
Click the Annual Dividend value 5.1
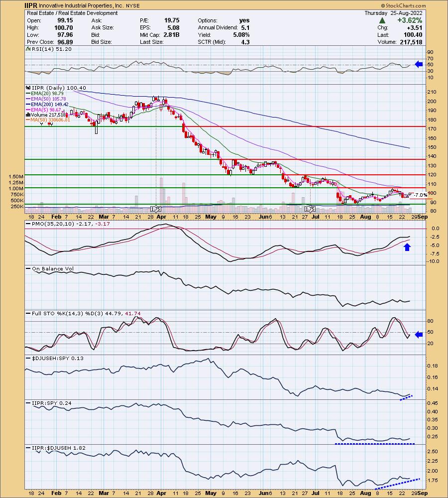point(245,27)
